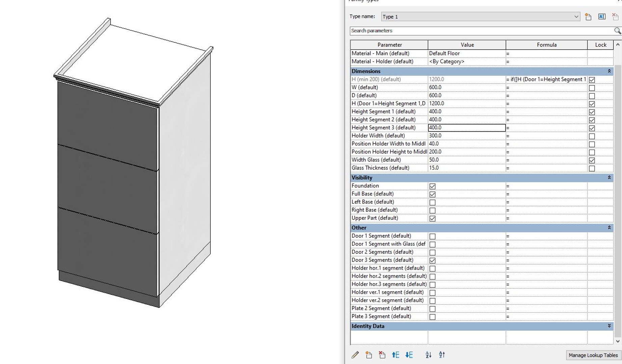Click the Rename Type icon

tap(602, 17)
